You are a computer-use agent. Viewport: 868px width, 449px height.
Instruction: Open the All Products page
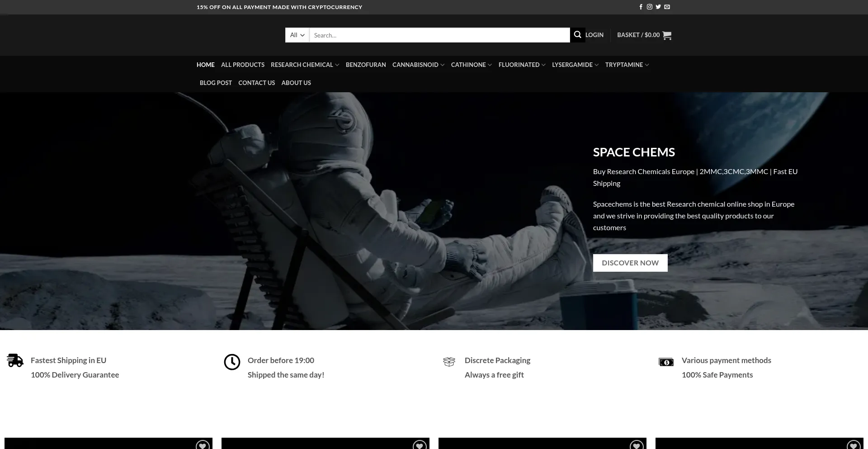(243, 65)
